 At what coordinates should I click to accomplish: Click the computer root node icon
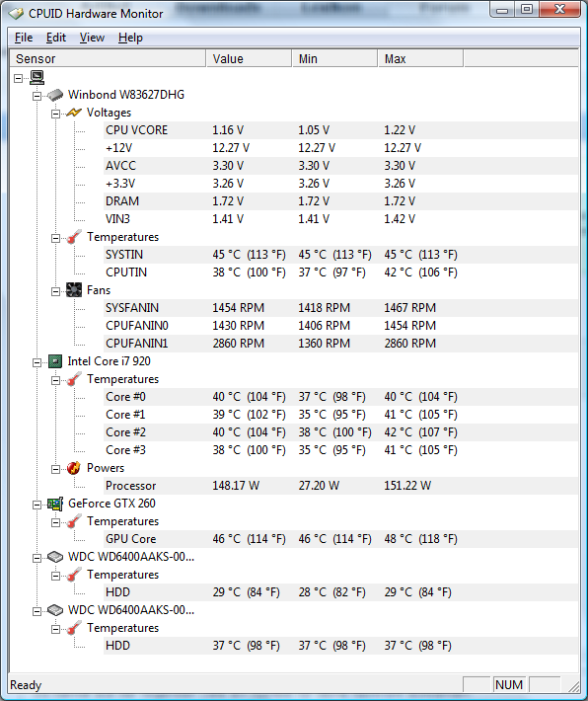tap(37, 77)
